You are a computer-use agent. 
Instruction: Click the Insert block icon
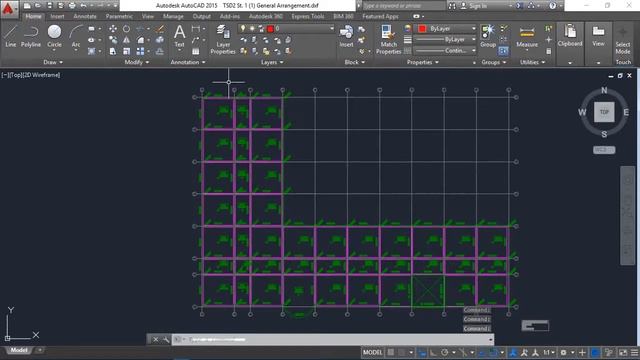point(346,36)
